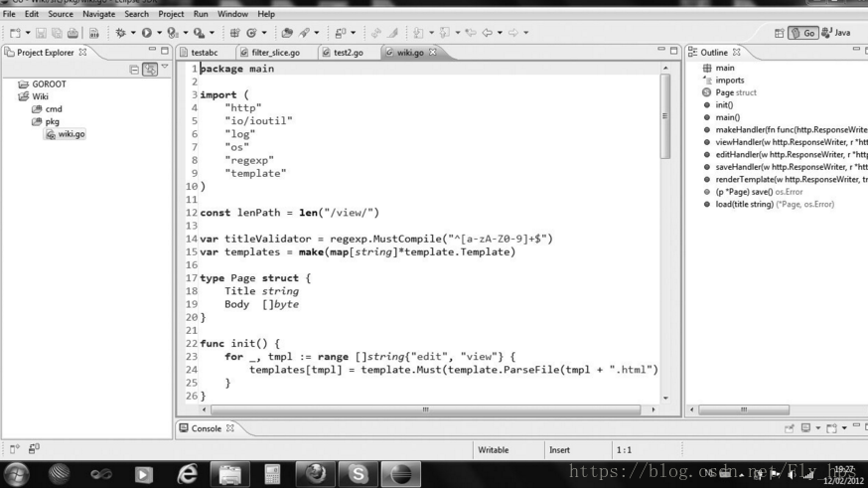The image size is (868, 491).
Task: Select the Wiki project folder
Action: [40, 96]
